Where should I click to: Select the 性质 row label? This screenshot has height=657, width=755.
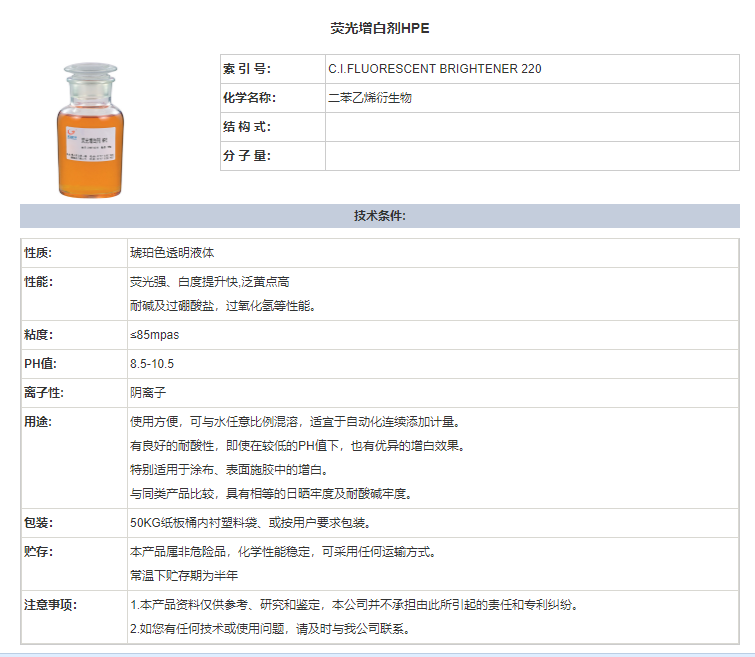pos(38,253)
